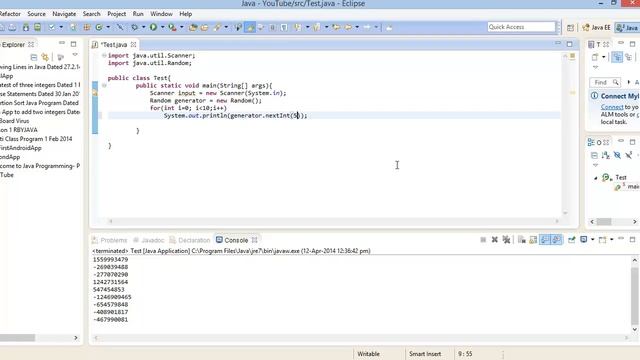640x360 pixels.
Task: Click the editor horizontal scrollbar
Action: [333, 221]
